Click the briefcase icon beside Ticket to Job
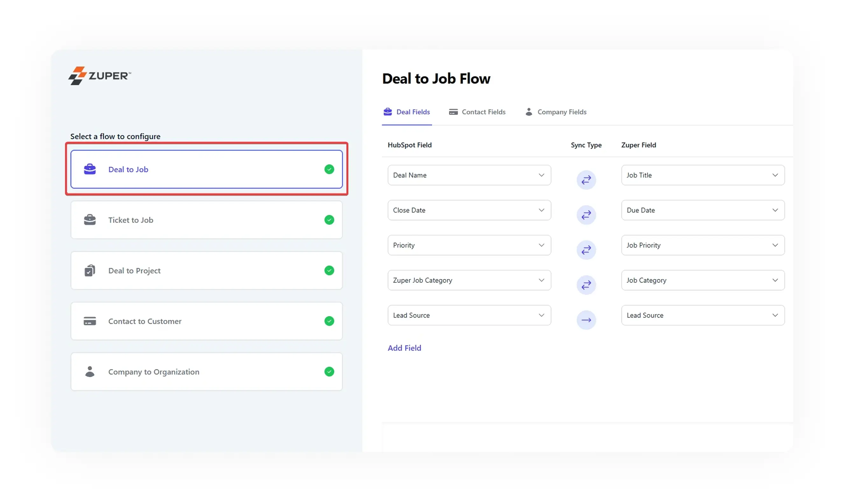Screen dimensions: 844x504 [90, 220]
